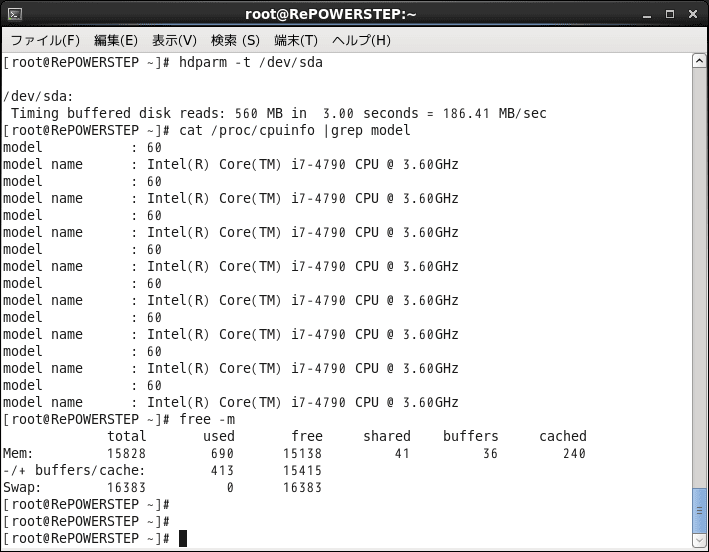Open the ファイル(F) menu
Viewport: 709px width, 552px height.
click(x=45, y=41)
